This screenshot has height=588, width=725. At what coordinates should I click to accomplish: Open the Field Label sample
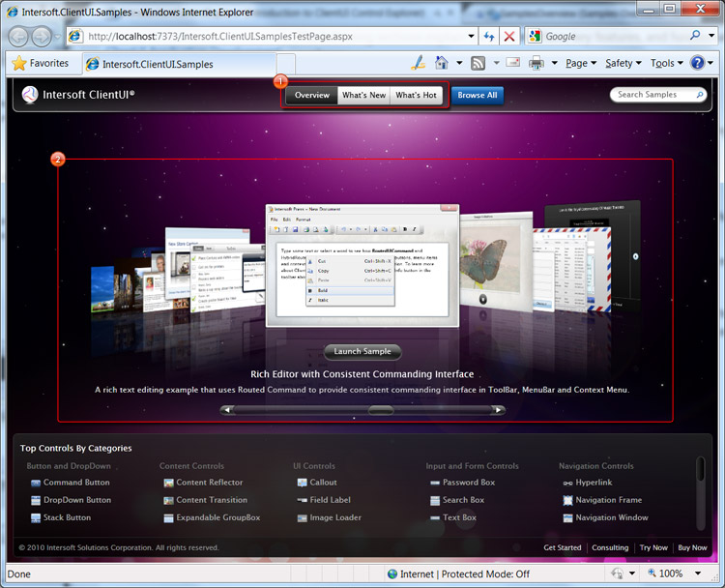324,500
